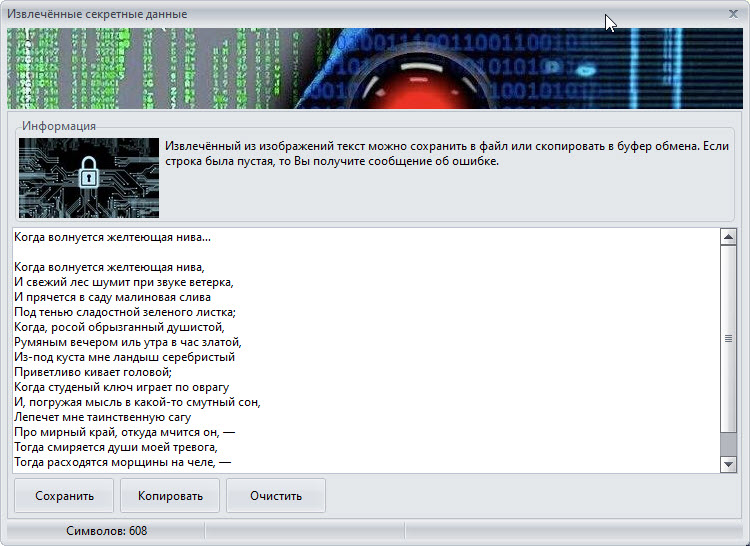Click the padlock circuit image
Screen dimensions: 750x546
click(x=89, y=178)
